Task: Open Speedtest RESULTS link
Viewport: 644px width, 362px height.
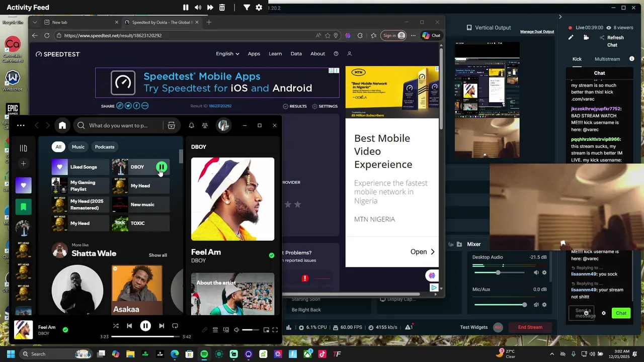Action: click(x=295, y=106)
